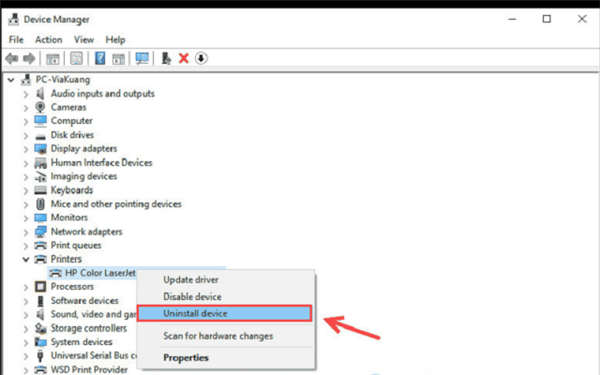This screenshot has width=600, height=375.
Task: Open the View menu
Action: point(84,39)
